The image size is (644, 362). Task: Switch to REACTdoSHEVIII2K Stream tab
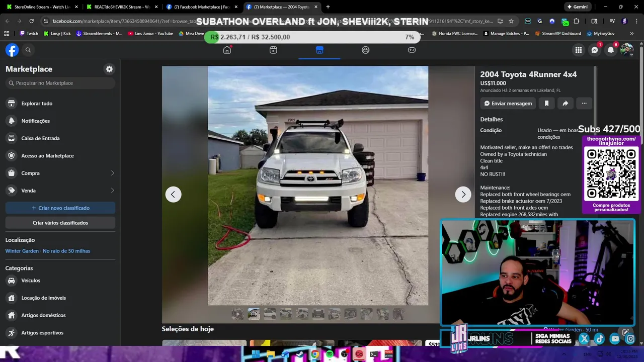(x=122, y=7)
